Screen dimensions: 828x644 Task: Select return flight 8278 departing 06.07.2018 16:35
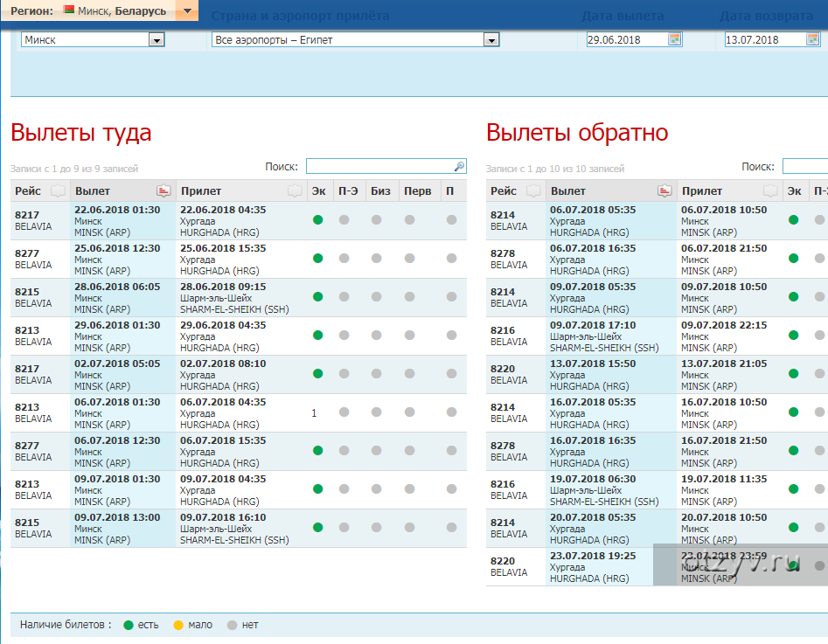[657, 260]
